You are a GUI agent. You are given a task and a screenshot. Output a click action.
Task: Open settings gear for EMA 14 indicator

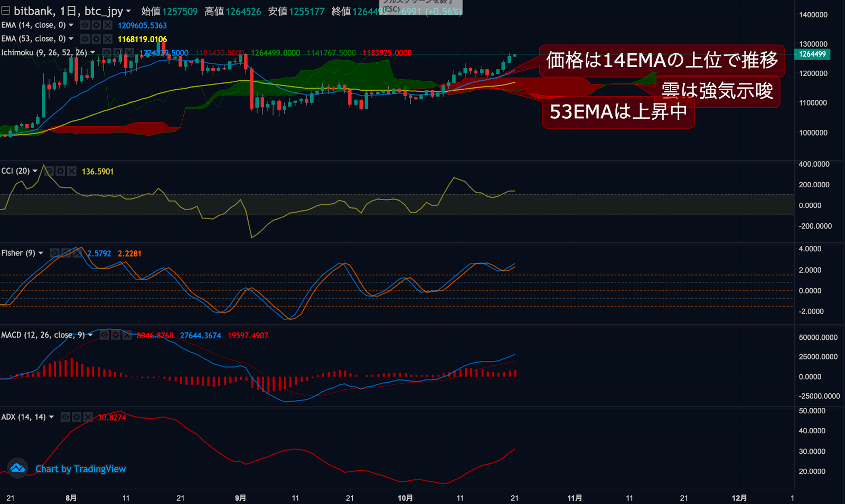(x=96, y=25)
